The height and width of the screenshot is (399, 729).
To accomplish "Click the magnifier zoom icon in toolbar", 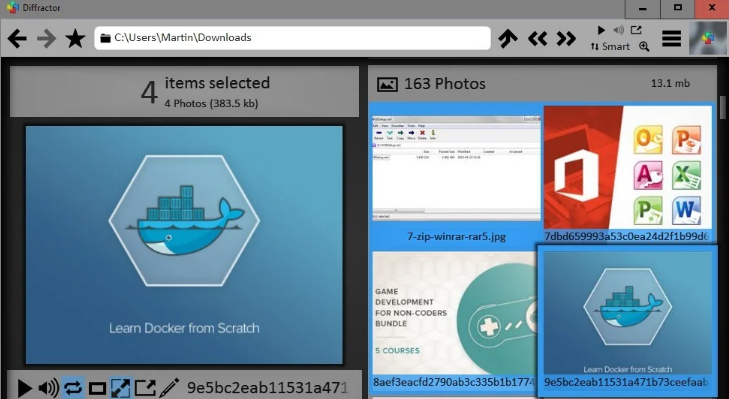I will pos(644,47).
